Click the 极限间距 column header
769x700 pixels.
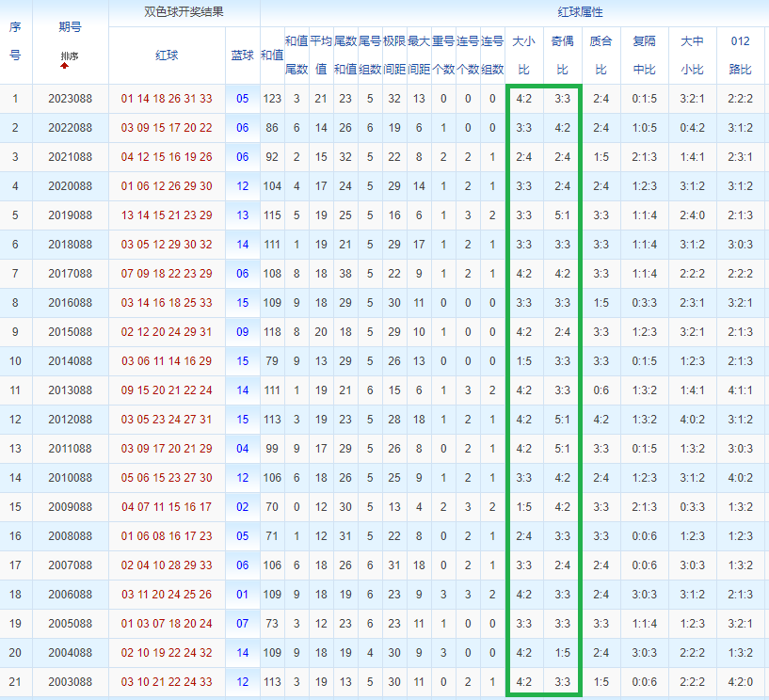click(394, 56)
